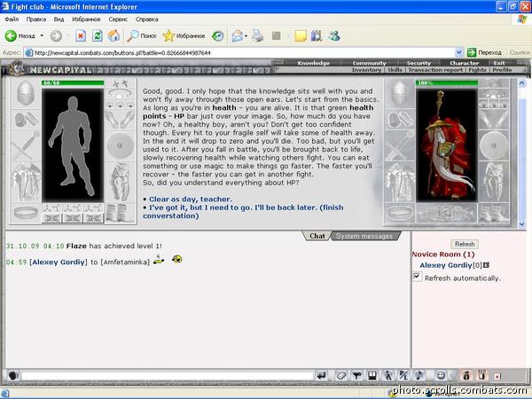Image resolution: width=532 pixels, height=399 pixels.
Task: Open the History clock icon
Action: 217,35
